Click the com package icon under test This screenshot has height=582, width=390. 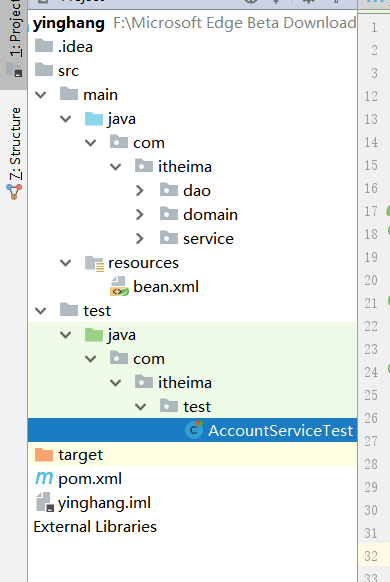(119, 358)
